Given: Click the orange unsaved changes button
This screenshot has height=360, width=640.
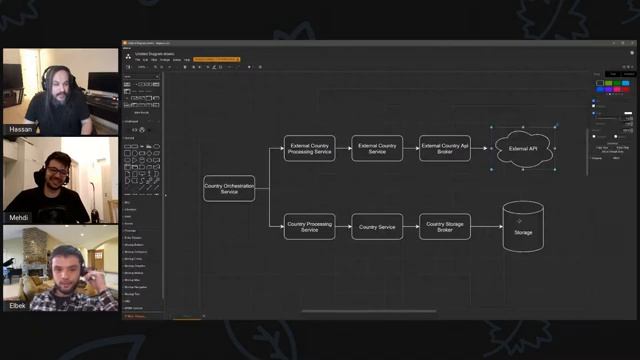Looking at the screenshot, I should point(217,60).
